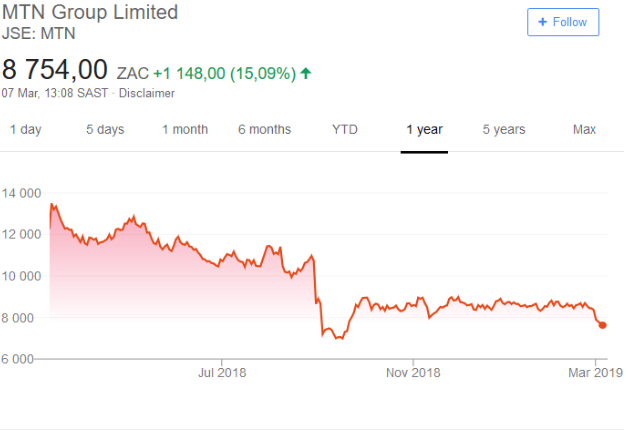Switch to the YTD tab

[x=345, y=130]
